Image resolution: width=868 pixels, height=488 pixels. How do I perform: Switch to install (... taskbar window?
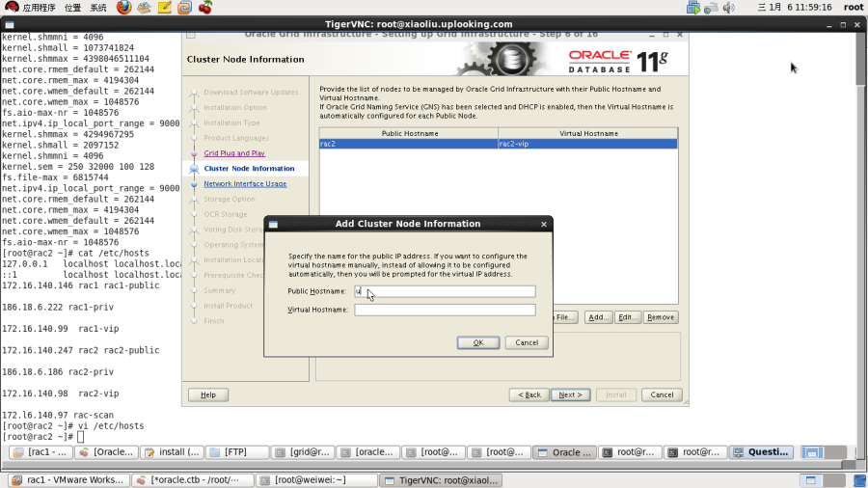(173, 452)
